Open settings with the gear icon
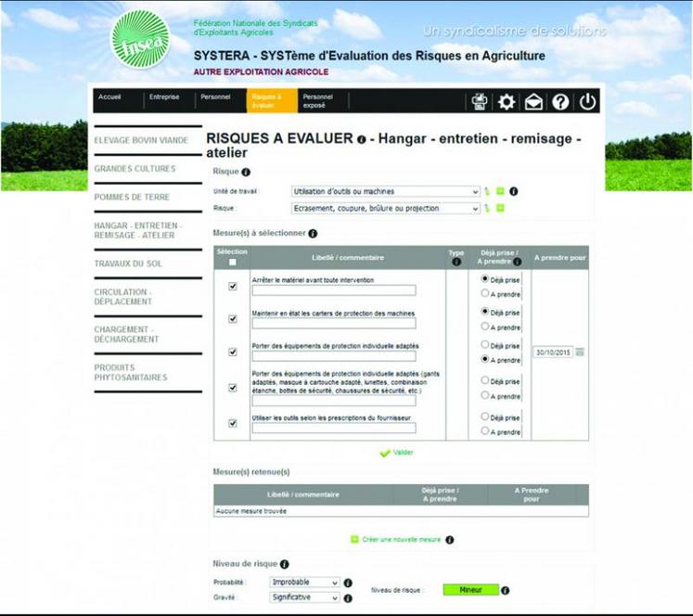693x616 pixels. (x=507, y=102)
